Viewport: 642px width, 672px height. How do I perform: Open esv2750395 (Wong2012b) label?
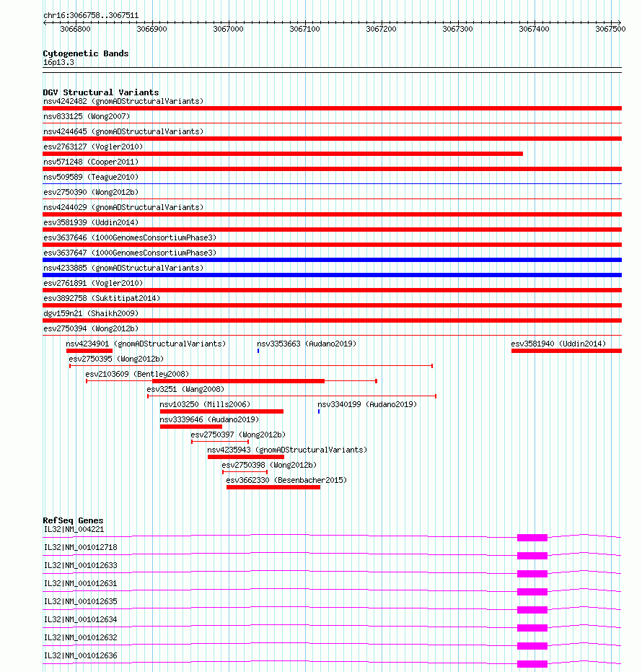[116, 359]
